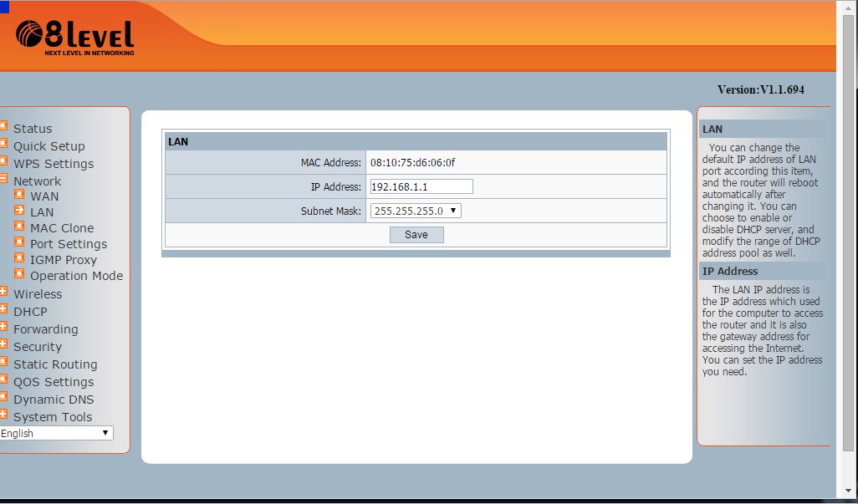Image resolution: width=858 pixels, height=504 pixels.
Task: Open IGMP Proxy page
Action: (x=64, y=260)
